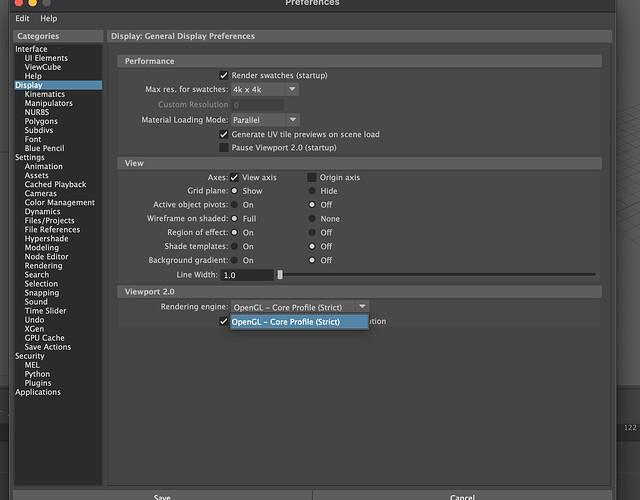
Task: Select Polygons category
Action: pos(41,121)
